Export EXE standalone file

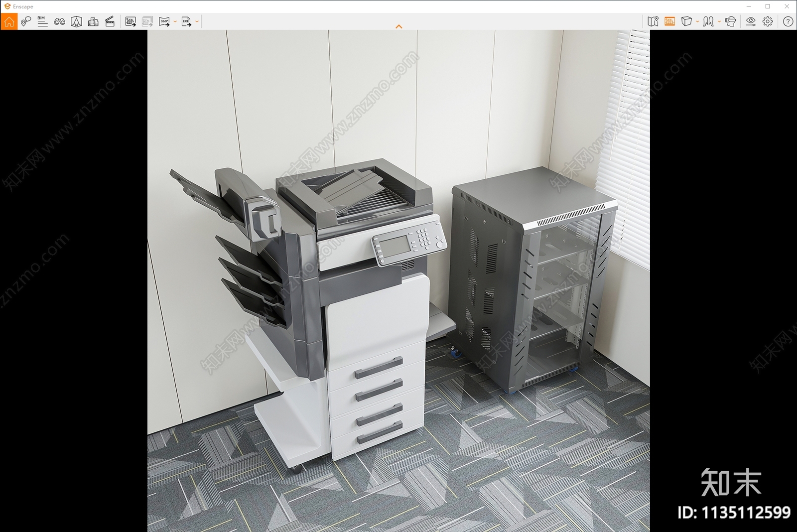pyautogui.click(x=186, y=21)
